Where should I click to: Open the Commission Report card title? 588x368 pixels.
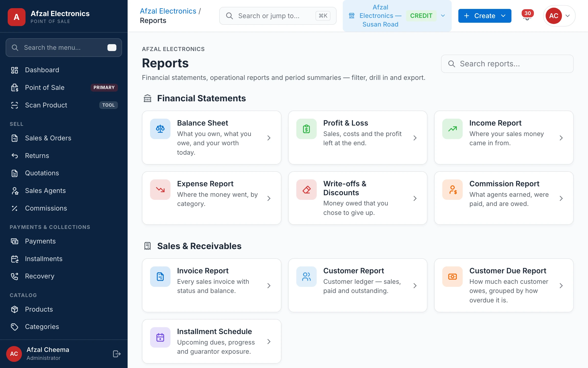(504, 183)
